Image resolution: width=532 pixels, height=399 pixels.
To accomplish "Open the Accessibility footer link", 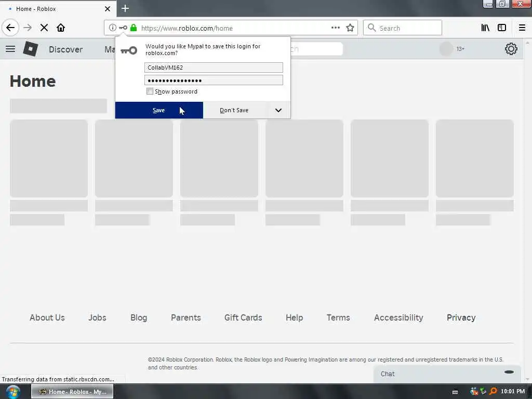I will tap(398, 317).
